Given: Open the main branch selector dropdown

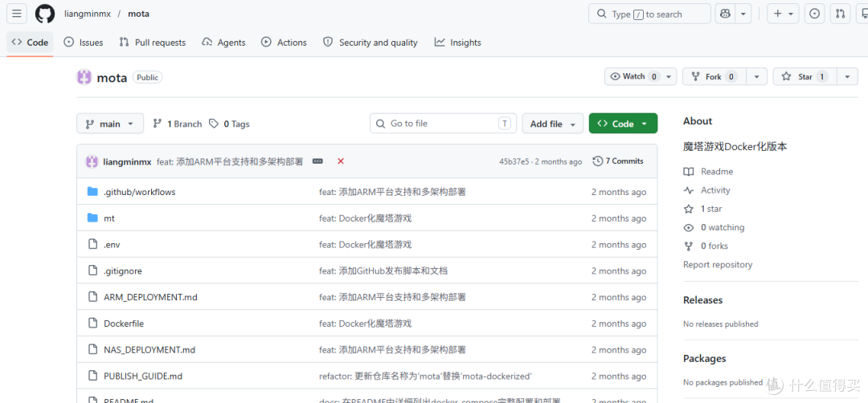Looking at the screenshot, I should point(110,124).
